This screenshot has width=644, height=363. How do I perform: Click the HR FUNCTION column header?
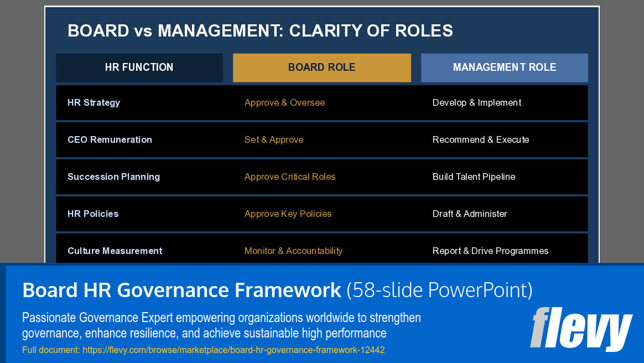tap(139, 68)
